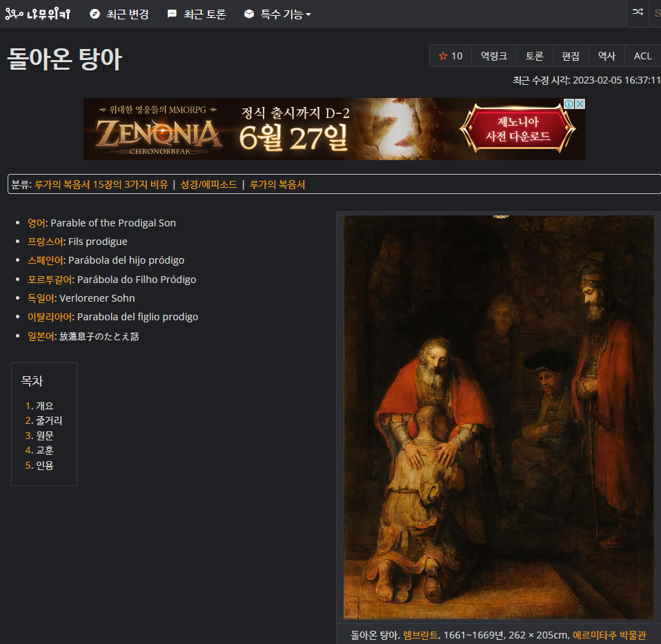Image resolution: width=661 pixels, height=644 pixels.
Task: Follow the 프랑스어 link
Action: click(45, 242)
